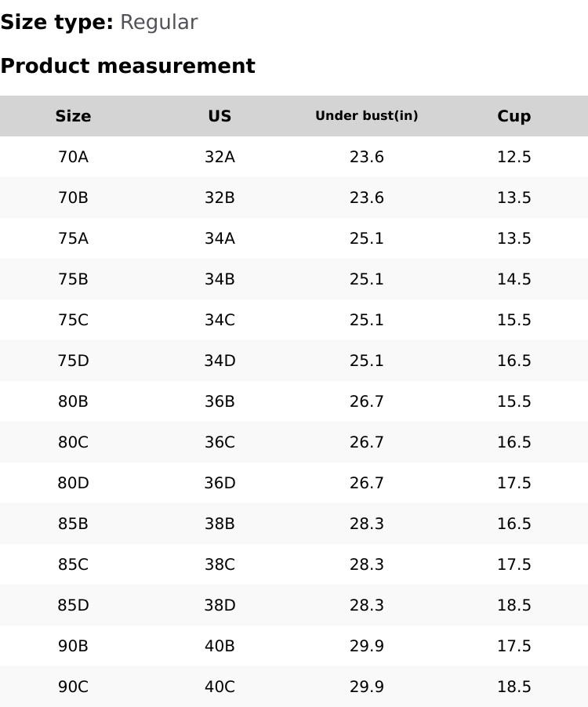This screenshot has height=707, width=588.
Task: Click the Under bust(in) column header
Action: click(366, 116)
